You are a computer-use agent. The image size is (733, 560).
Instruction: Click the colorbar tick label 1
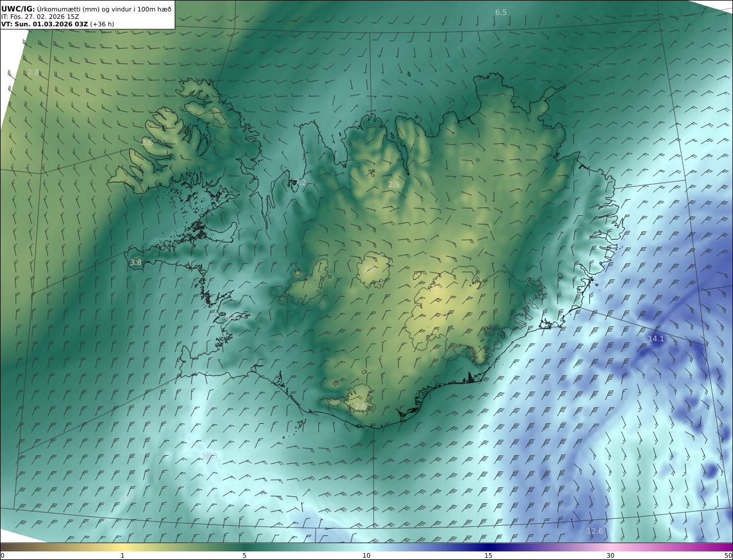[x=122, y=555]
